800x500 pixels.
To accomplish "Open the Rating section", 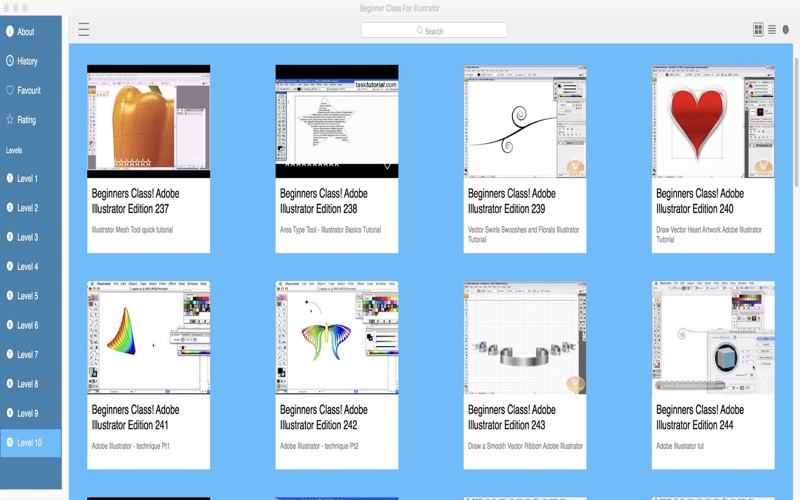I will pos(31,120).
